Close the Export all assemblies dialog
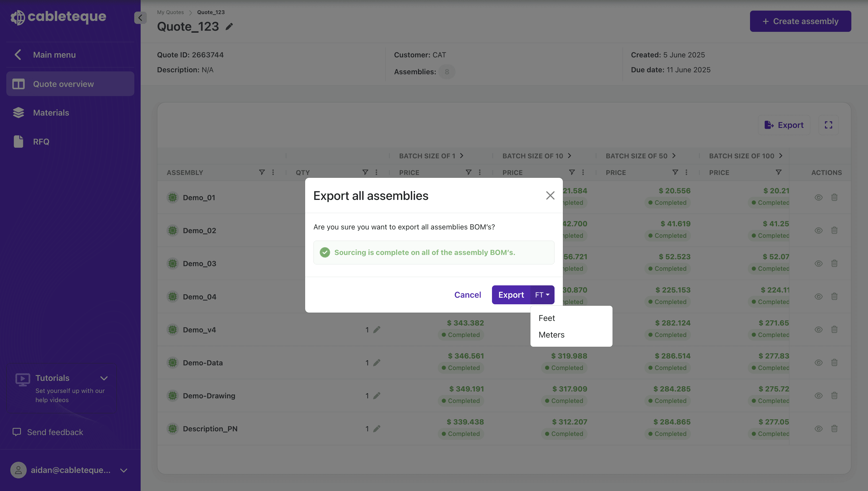Viewport: 868px width, 491px height. (550, 195)
